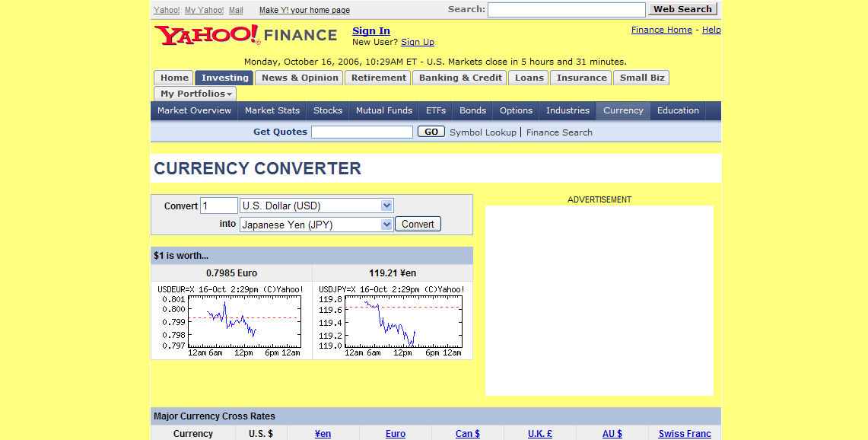Go to the ETFs section

(x=436, y=110)
